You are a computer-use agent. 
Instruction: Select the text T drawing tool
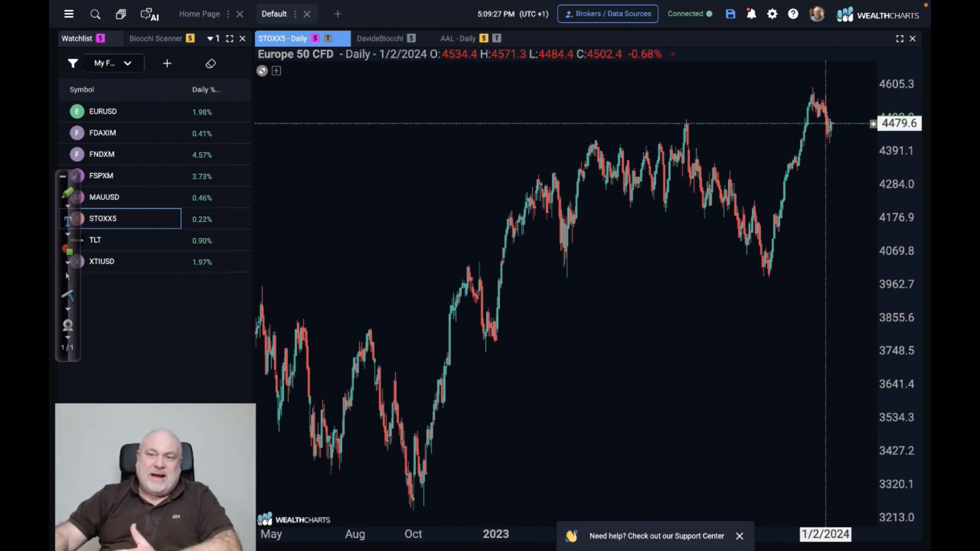pyautogui.click(x=67, y=220)
